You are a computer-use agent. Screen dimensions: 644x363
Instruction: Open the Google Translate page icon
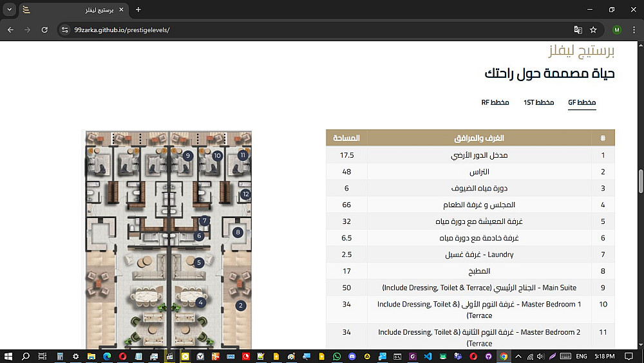[578, 30]
